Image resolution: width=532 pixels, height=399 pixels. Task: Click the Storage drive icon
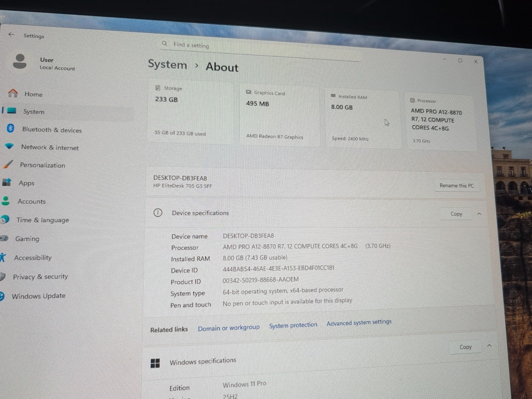click(158, 88)
